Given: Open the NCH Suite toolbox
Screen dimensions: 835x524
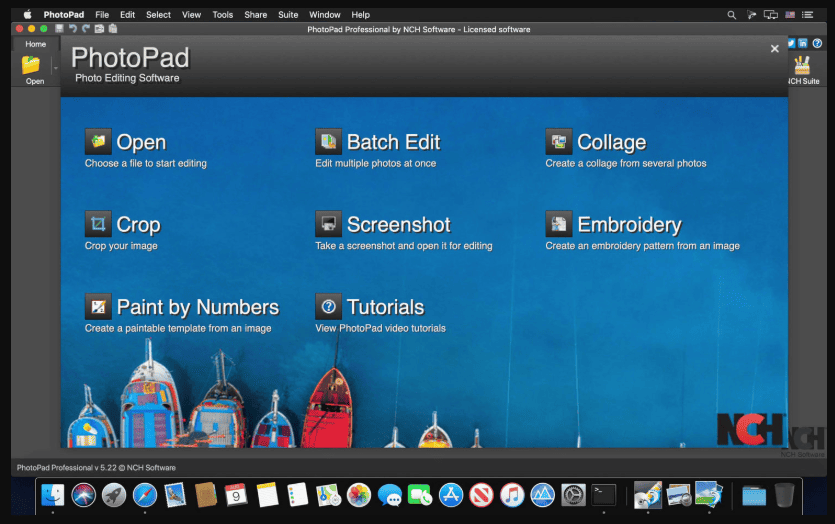Looking at the screenshot, I should pyautogui.click(x=803, y=70).
